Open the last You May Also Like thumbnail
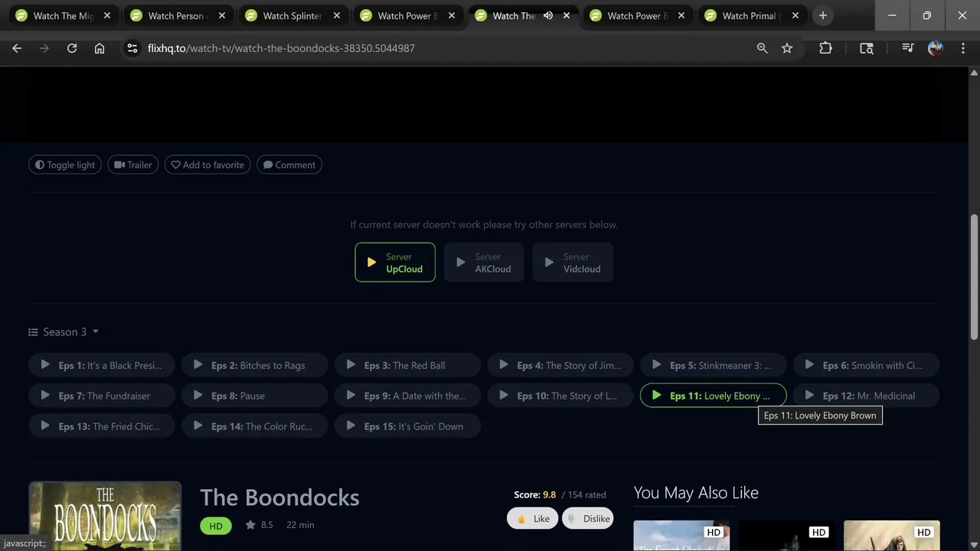Screen dimensions: 980x551 click(x=891, y=536)
